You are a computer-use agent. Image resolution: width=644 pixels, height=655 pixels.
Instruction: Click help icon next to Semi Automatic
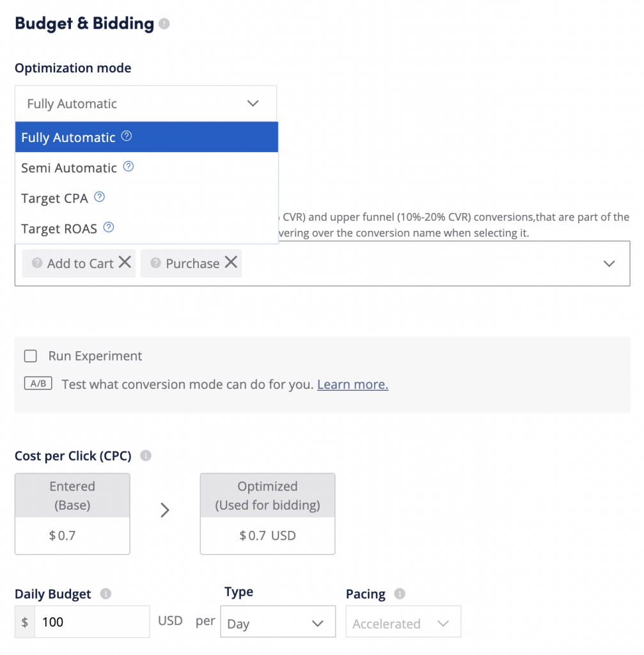point(129,167)
